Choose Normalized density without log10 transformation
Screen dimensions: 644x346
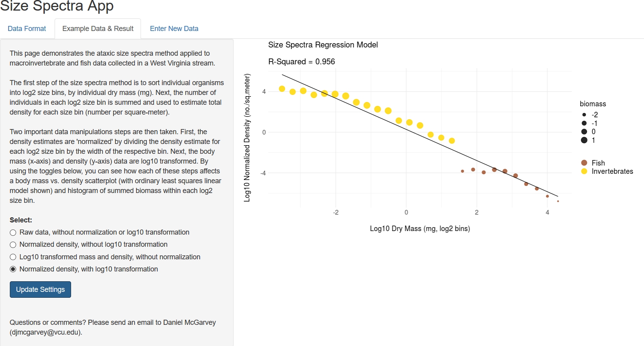click(13, 245)
